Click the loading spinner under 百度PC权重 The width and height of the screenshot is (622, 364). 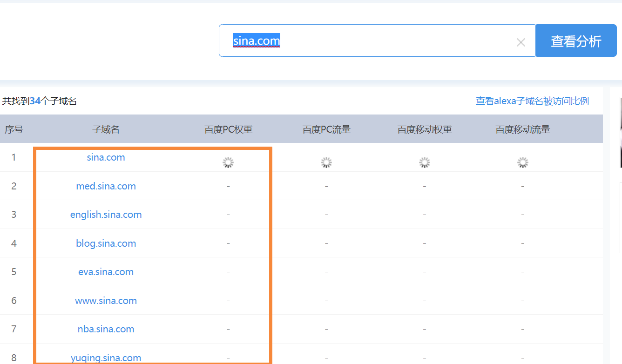tap(228, 162)
